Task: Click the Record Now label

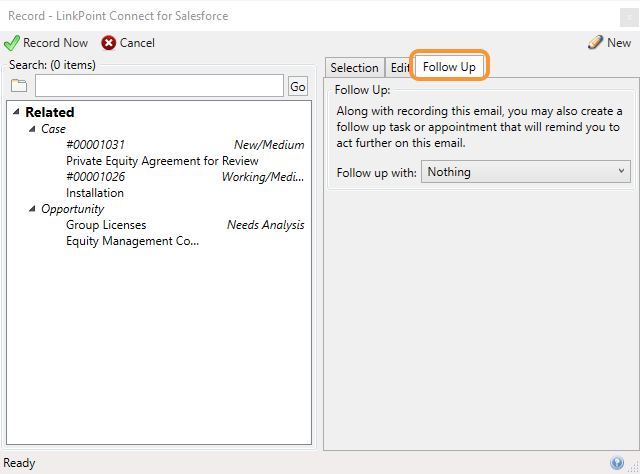Action: [55, 43]
